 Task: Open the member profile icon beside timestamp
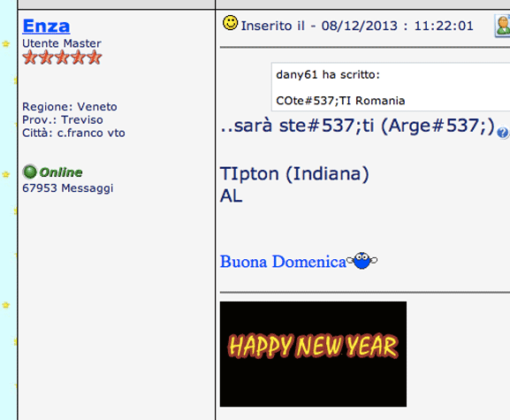tap(502, 26)
